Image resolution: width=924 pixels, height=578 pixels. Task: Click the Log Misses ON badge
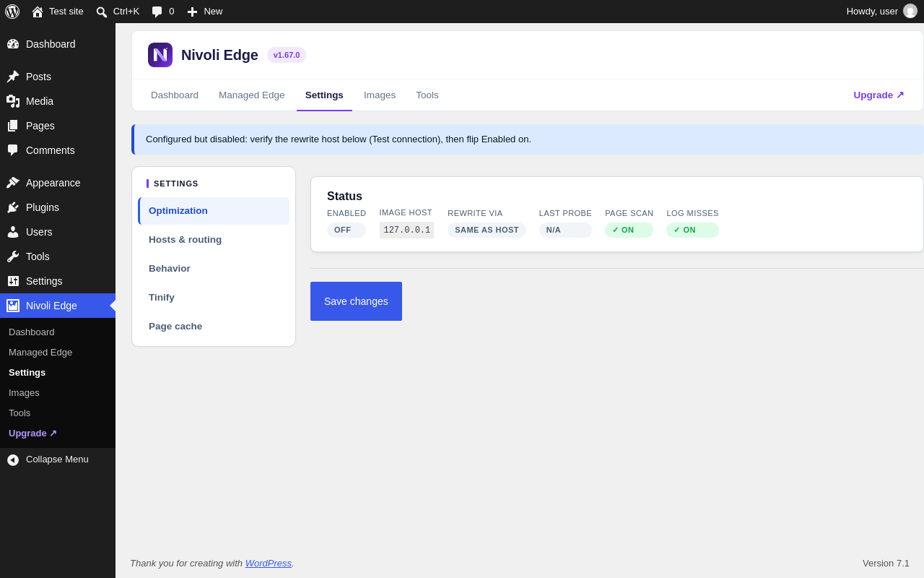pos(692,230)
